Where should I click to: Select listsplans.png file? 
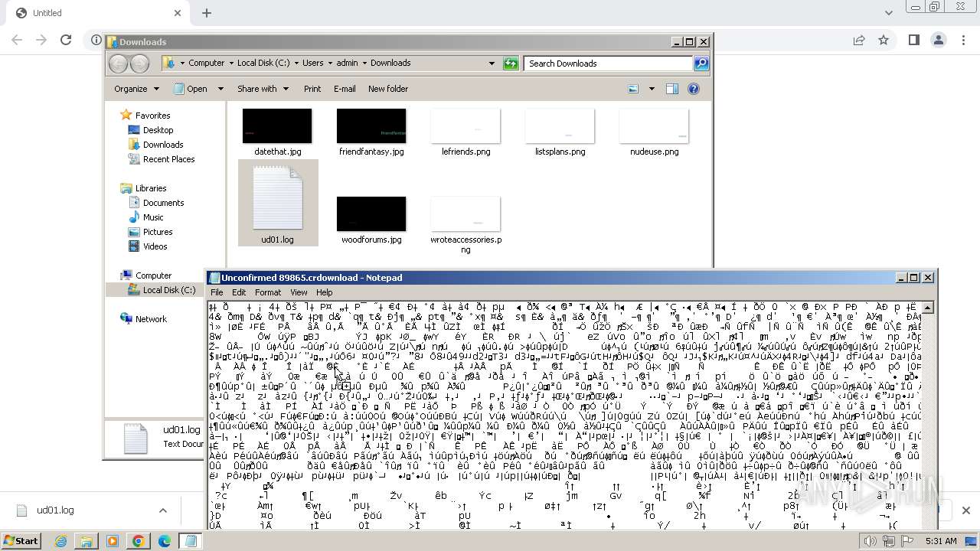[560, 132]
